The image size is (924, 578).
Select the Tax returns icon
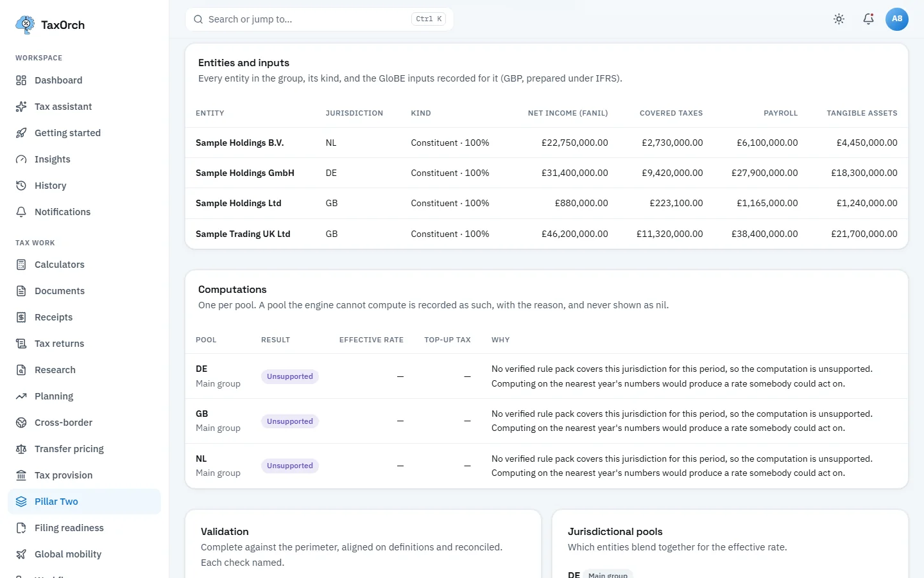21,344
